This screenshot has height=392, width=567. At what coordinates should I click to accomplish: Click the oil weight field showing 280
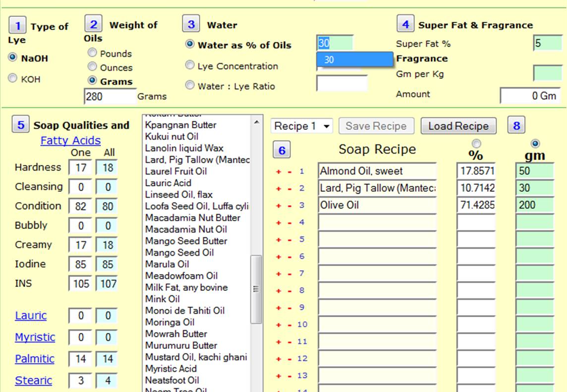(x=111, y=97)
